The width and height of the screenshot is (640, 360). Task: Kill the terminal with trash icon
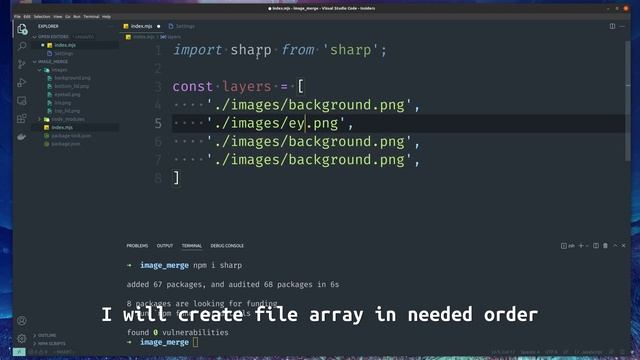[x=605, y=246]
